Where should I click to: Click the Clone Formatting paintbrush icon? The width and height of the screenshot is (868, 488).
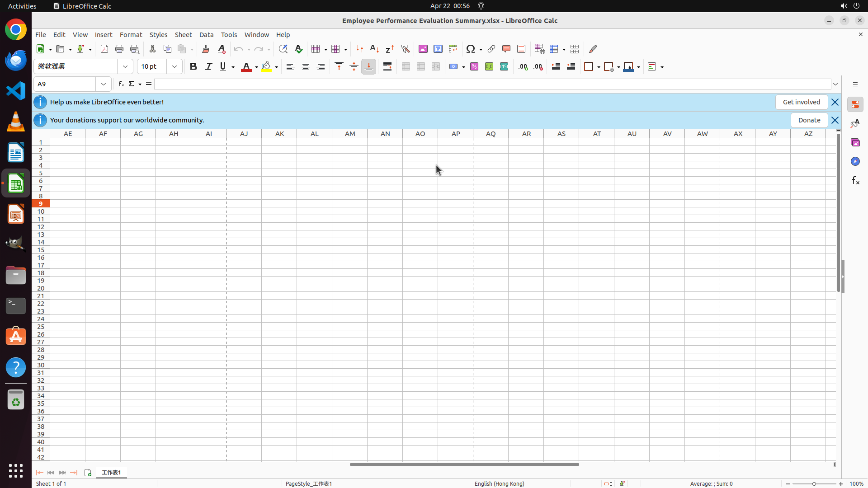(206, 49)
